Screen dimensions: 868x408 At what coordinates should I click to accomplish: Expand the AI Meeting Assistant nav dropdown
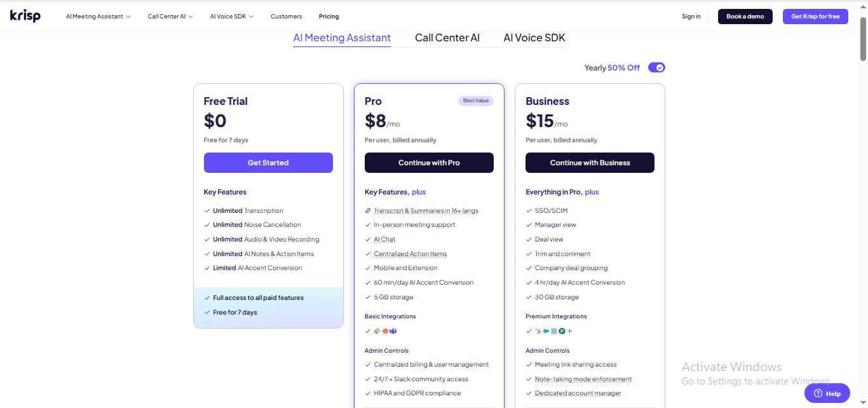(98, 17)
